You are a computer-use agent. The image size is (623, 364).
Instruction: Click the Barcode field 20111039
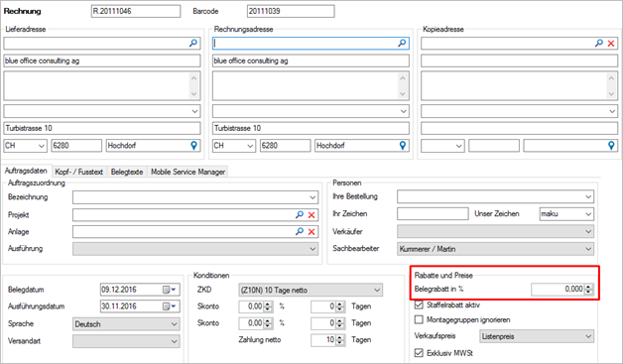click(291, 11)
